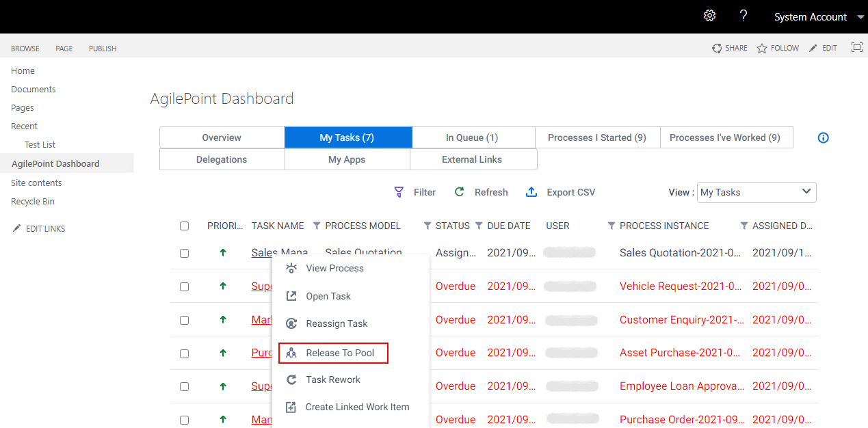The width and height of the screenshot is (868, 428).
Task: Open Recycle Bin link
Action: pyautogui.click(x=33, y=201)
